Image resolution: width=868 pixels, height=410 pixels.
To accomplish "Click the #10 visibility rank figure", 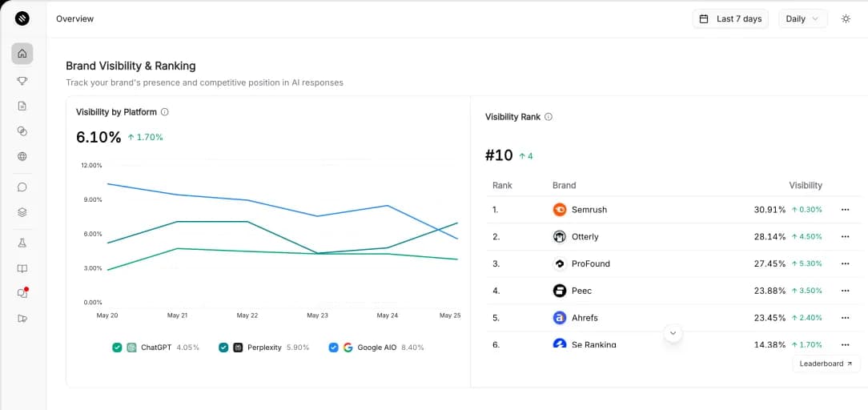I will click(x=499, y=155).
